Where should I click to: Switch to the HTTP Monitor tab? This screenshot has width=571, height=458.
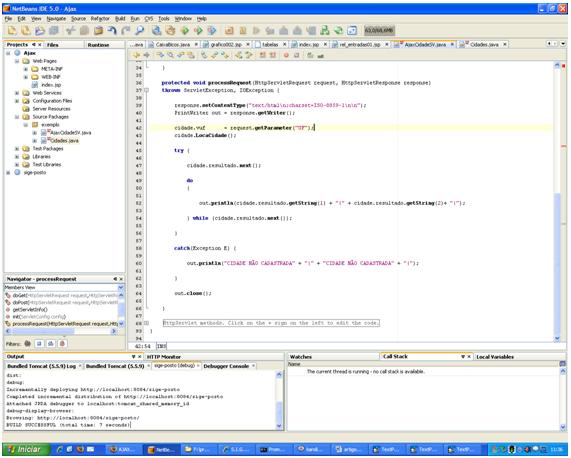click(x=164, y=357)
